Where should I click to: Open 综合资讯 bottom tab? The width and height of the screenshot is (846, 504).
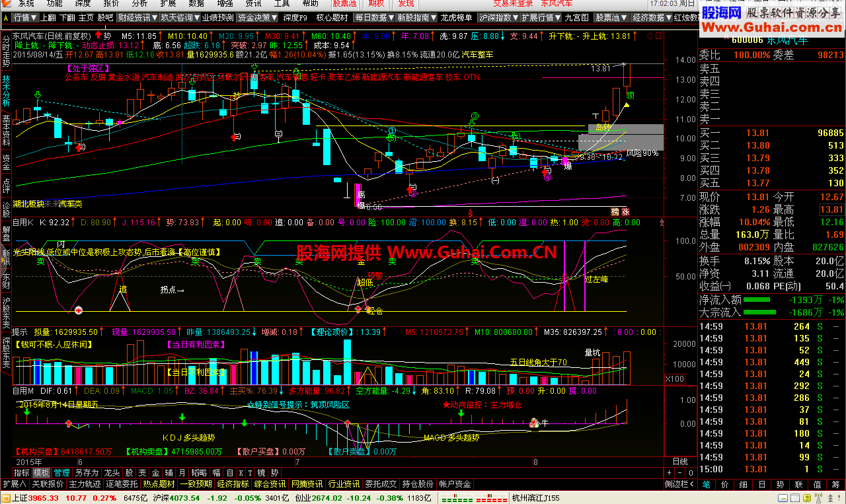pos(270,484)
